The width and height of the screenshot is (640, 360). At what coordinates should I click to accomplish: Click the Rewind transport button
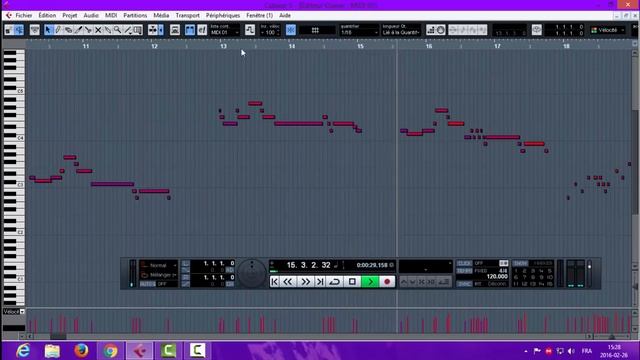tap(288, 282)
